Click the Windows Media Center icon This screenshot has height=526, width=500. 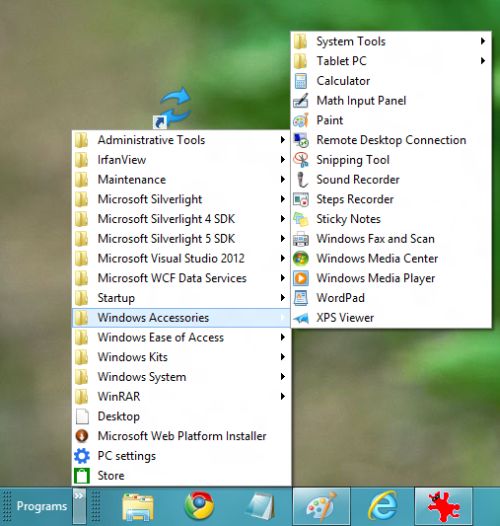pos(301,258)
